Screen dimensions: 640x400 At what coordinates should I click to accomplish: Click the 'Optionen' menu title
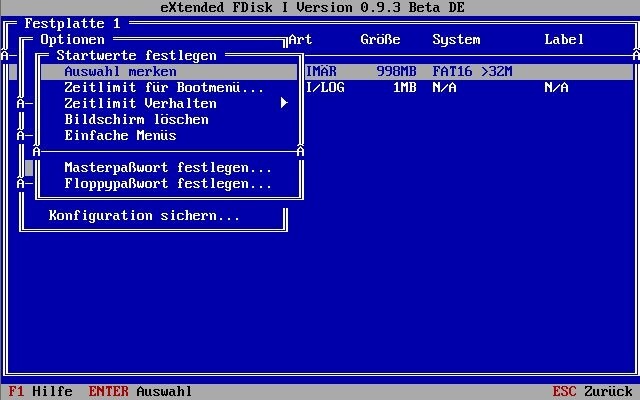pos(72,40)
